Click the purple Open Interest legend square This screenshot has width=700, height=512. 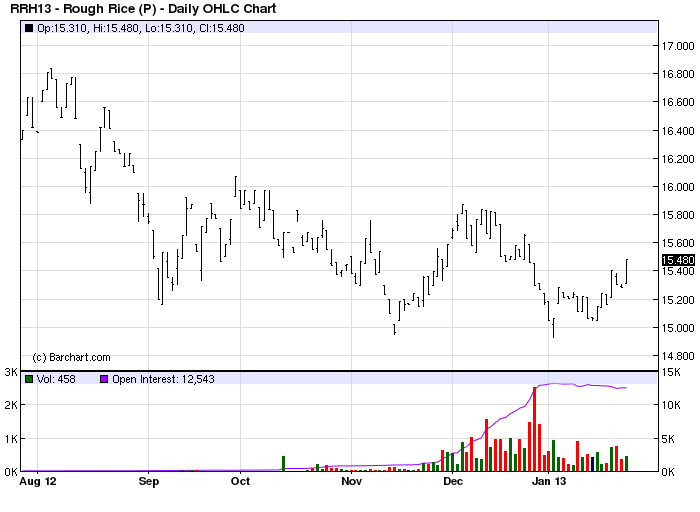click(104, 379)
